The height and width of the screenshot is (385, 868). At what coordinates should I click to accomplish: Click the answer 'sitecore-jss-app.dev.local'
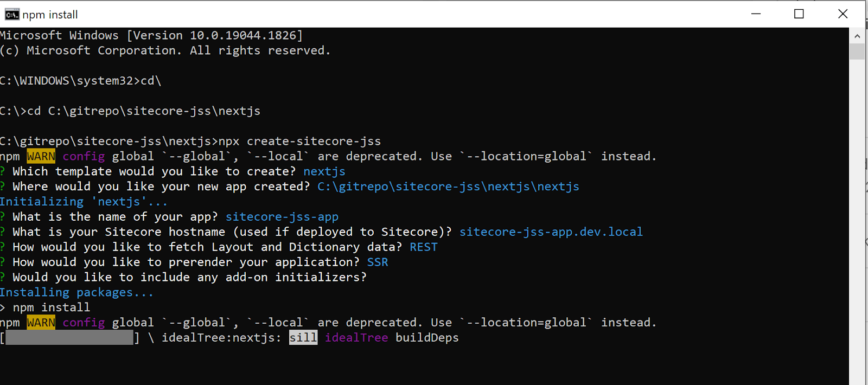(551, 232)
